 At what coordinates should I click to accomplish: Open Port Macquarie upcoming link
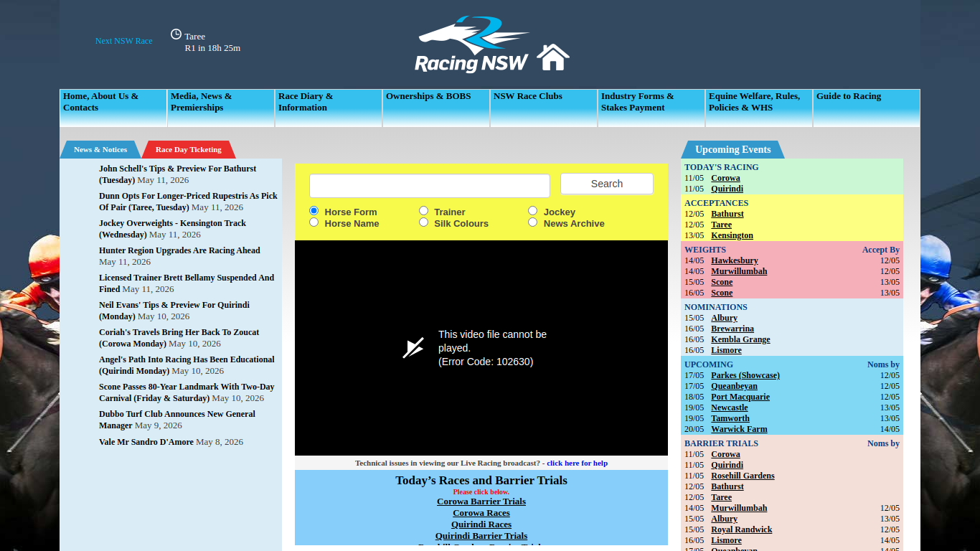point(740,397)
